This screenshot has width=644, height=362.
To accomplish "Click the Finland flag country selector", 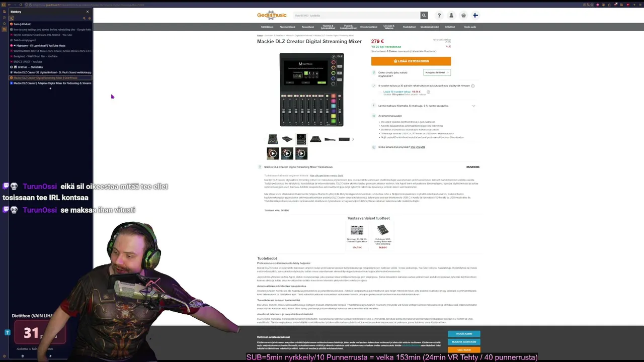I will tap(475, 16).
